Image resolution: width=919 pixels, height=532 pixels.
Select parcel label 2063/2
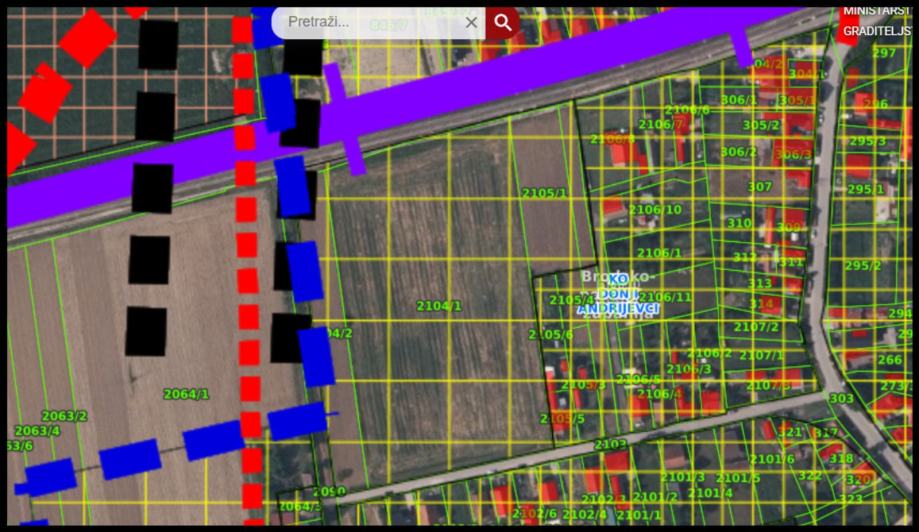coord(64,416)
